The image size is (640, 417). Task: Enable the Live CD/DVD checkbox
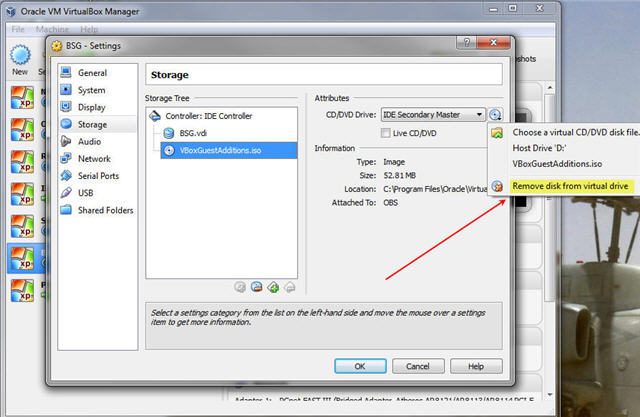tap(385, 133)
